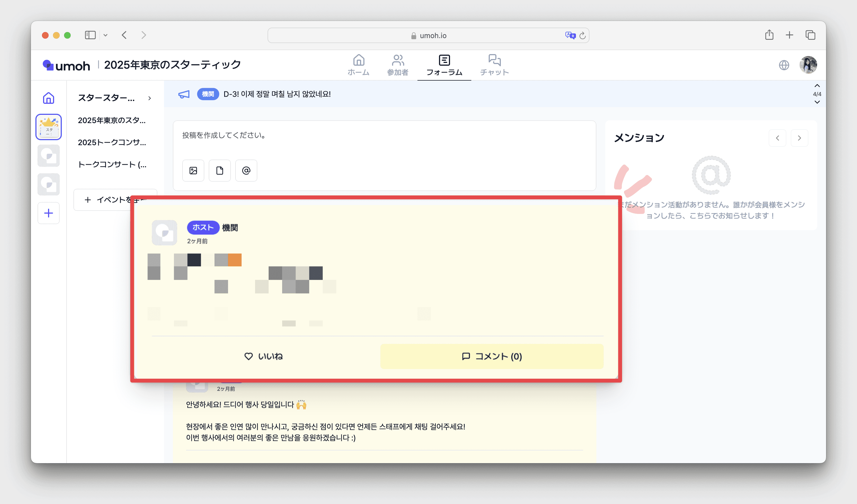The height and width of the screenshot is (504, 857).
Task: Click the image upload icon in post composer
Action: tap(193, 170)
